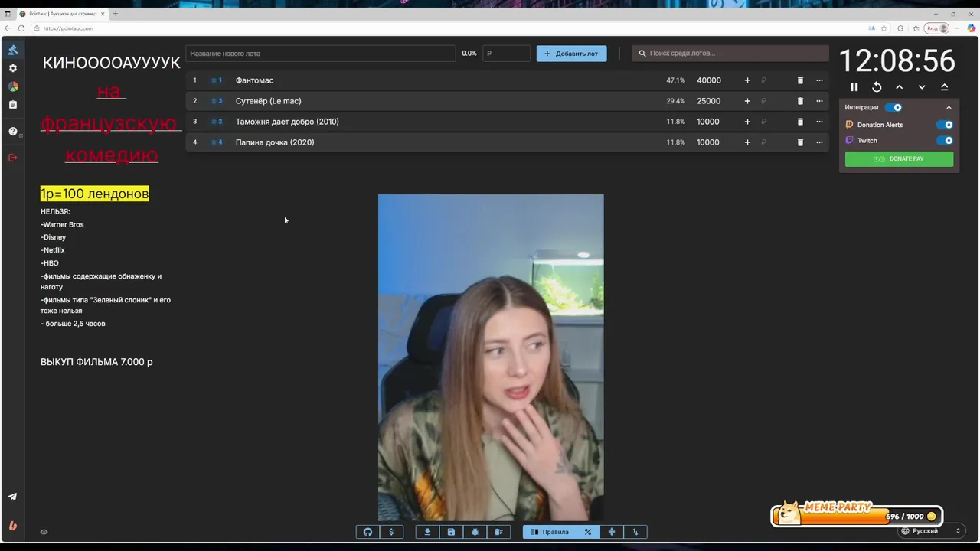Click the Папина дочка (2020) lot name

pos(275,142)
